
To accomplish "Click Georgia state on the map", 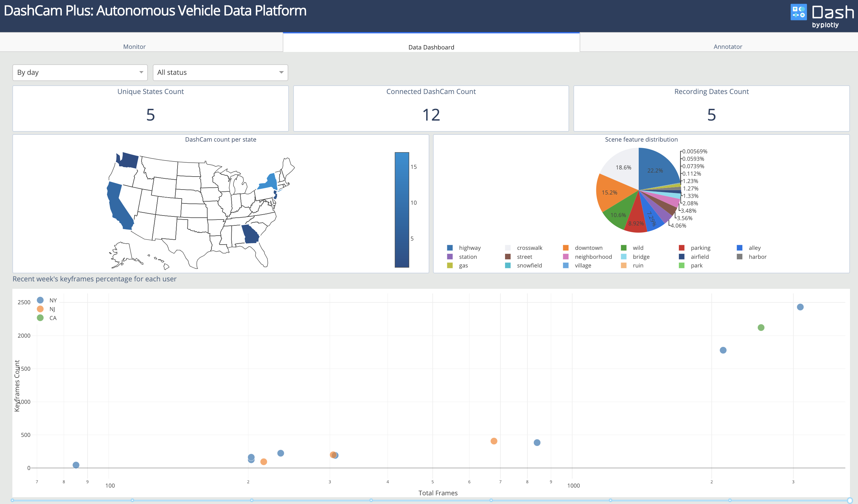I will [x=250, y=234].
